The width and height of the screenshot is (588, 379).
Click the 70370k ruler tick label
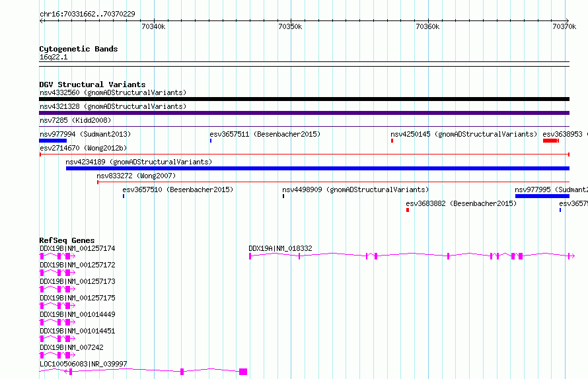564,26
